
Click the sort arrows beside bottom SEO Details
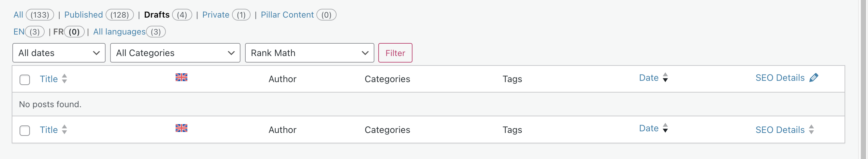(x=811, y=130)
